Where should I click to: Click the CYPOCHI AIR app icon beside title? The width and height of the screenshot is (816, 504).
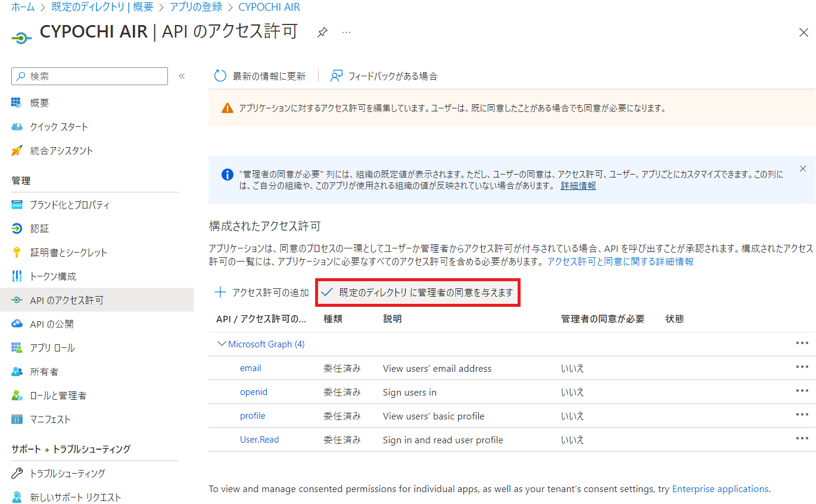21,38
